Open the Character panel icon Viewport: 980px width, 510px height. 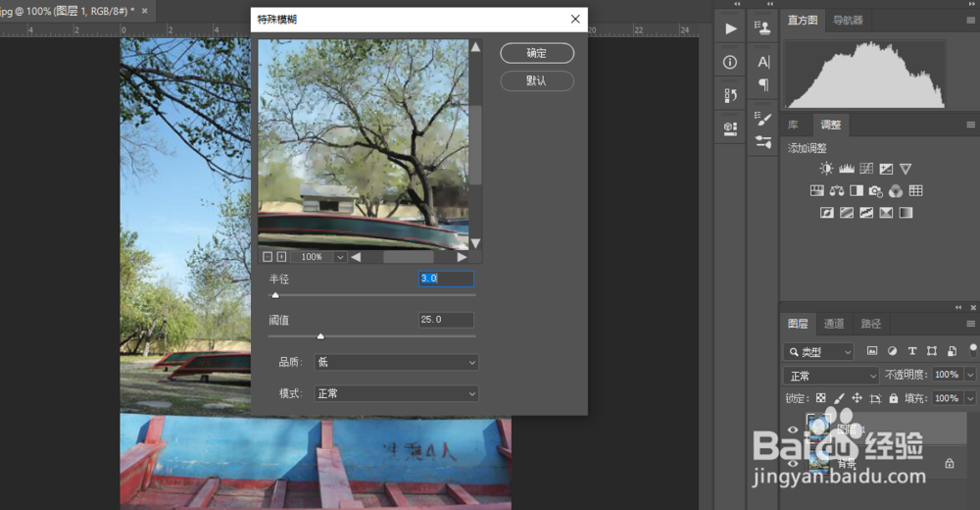click(763, 62)
